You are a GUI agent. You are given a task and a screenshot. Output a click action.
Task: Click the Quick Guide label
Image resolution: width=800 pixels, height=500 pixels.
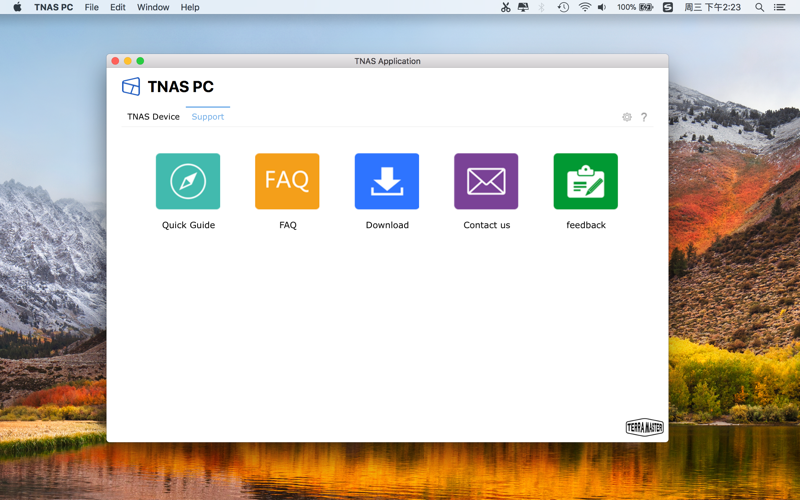[188, 225]
